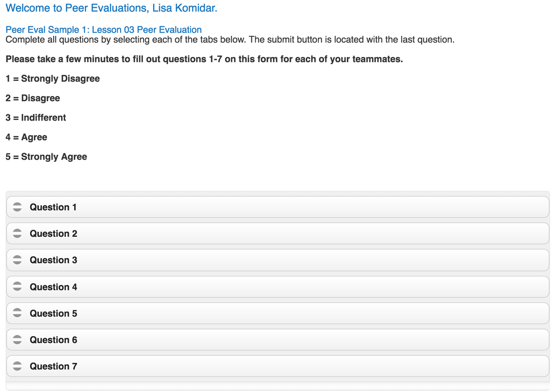Open the Question 7 title with submit button
This screenshot has height=392, width=558.
[54, 366]
